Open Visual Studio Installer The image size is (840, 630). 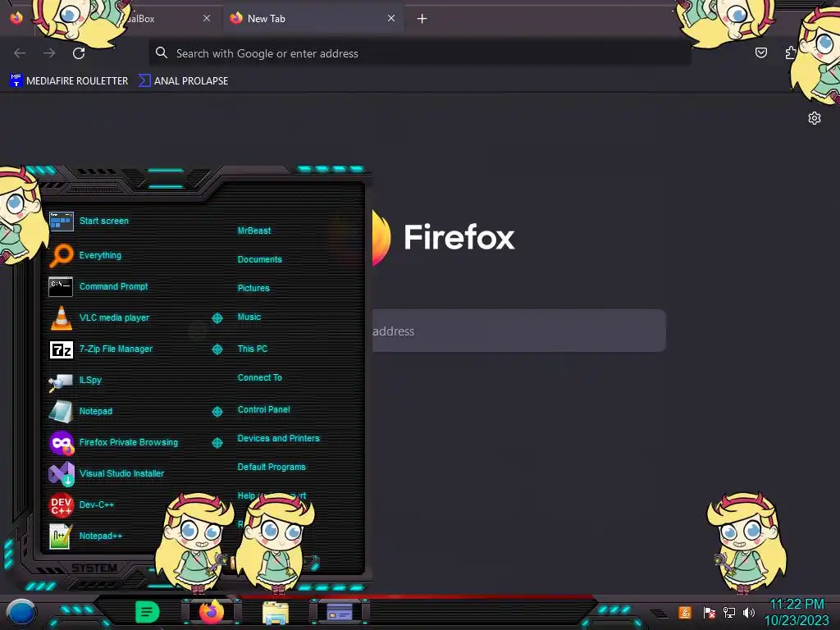pyautogui.click(x=121, y=473)
